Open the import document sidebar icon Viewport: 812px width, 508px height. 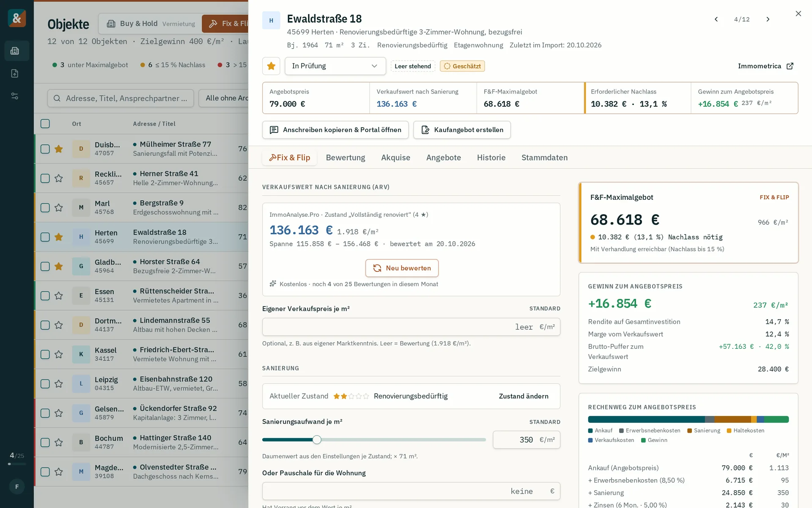point(15,73)
